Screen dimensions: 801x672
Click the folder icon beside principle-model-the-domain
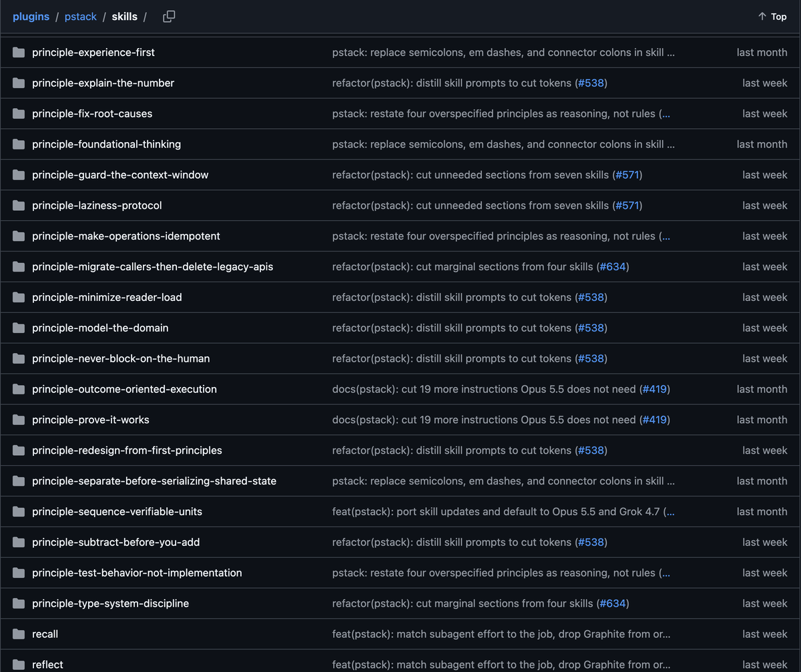19,328
